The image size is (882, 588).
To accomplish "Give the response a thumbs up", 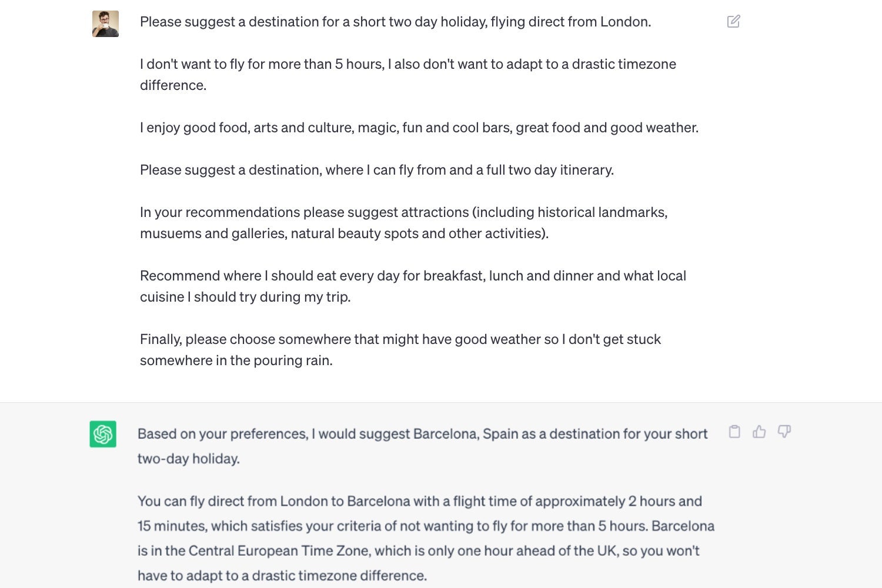I will pos(759,432).
